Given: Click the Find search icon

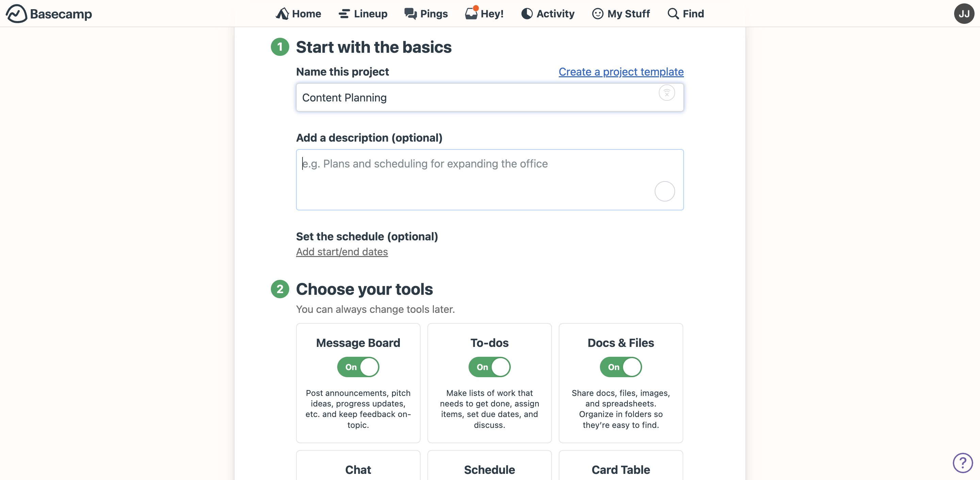Looking at the screenshot, I should click(x=673, y=14).
